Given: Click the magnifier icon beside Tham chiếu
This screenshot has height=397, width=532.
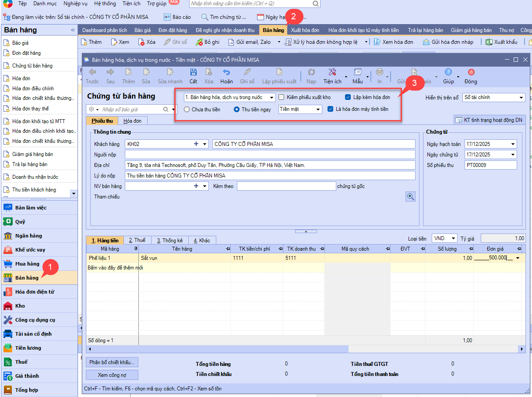Looking at the screenshot, I should point(410,197).
